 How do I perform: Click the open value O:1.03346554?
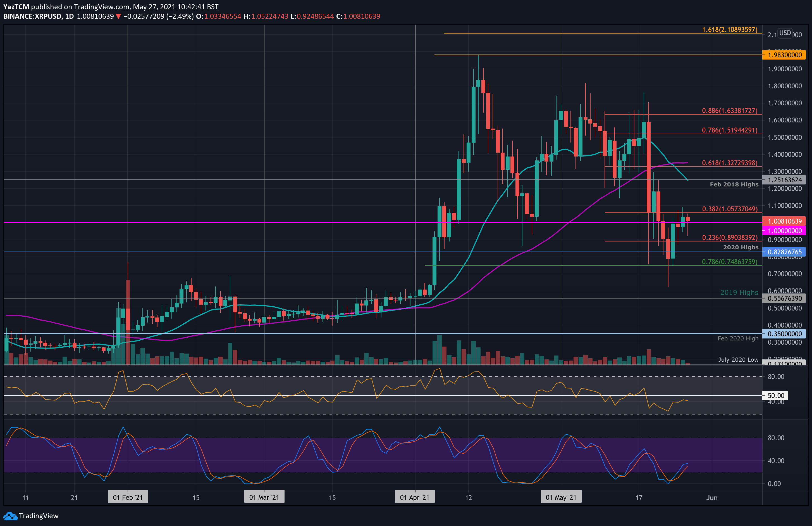pos(219,16)
